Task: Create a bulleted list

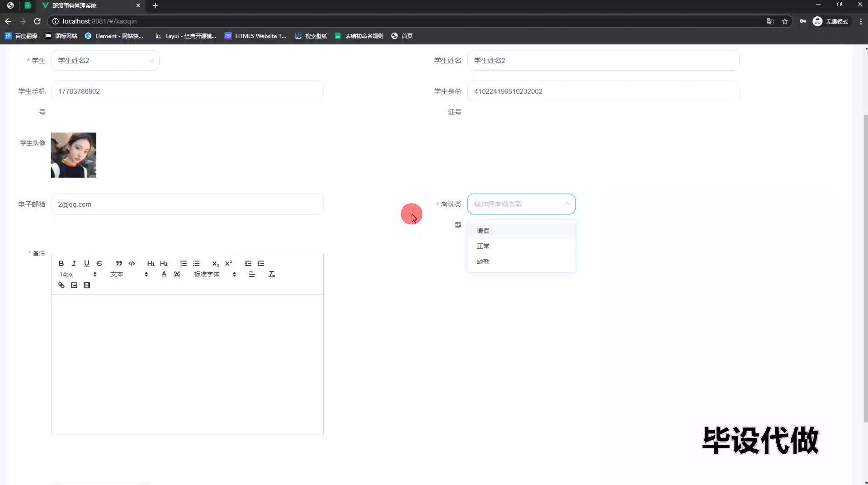Action: [196, 263]
